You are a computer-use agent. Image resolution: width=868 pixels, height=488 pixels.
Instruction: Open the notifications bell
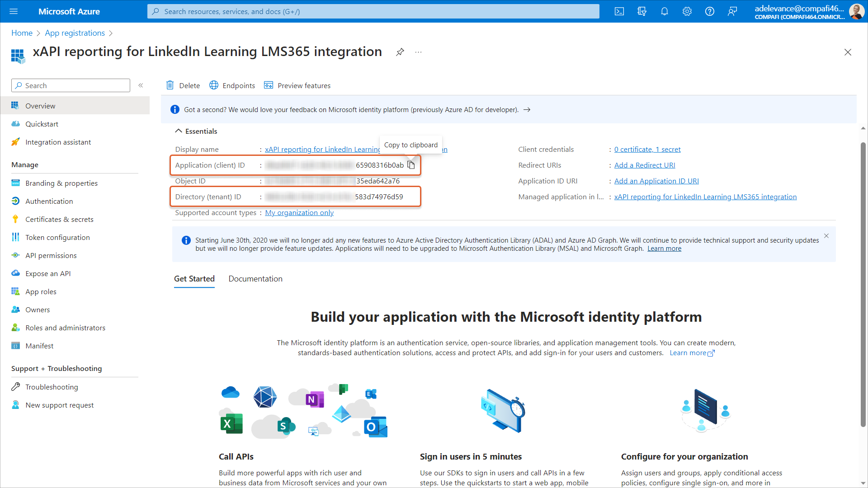pos(664,11)
